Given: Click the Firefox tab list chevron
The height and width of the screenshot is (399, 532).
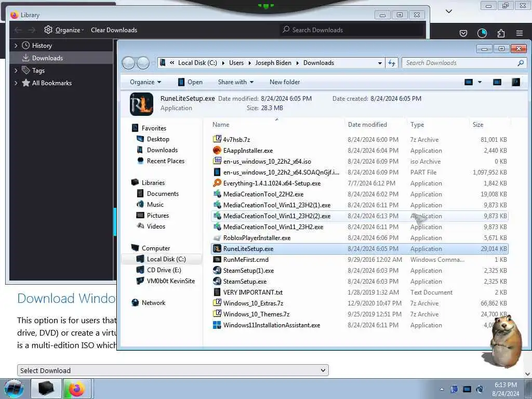Looking at the screenshot, I should (x=448, y=11).
